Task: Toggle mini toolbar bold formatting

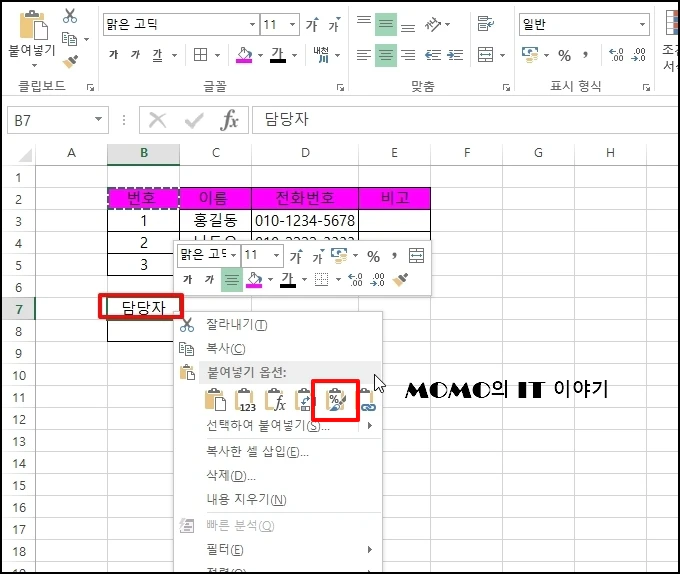Action: [x=187, y=280]
